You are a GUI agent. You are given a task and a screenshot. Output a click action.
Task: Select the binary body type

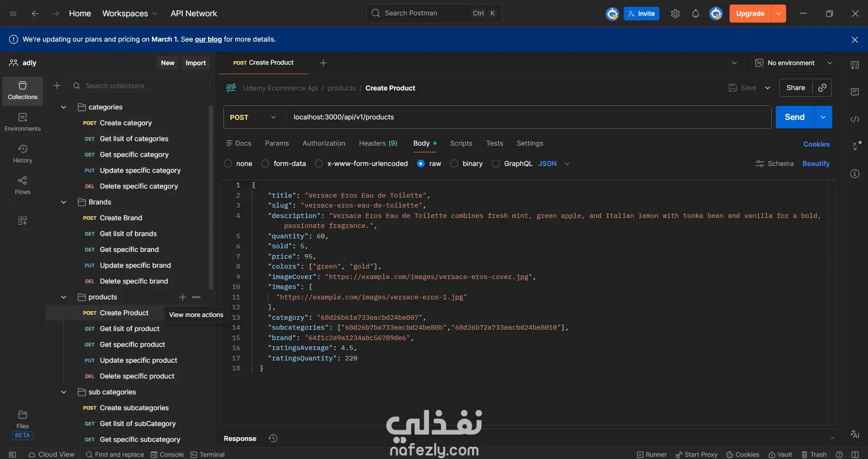pos(454,164)
